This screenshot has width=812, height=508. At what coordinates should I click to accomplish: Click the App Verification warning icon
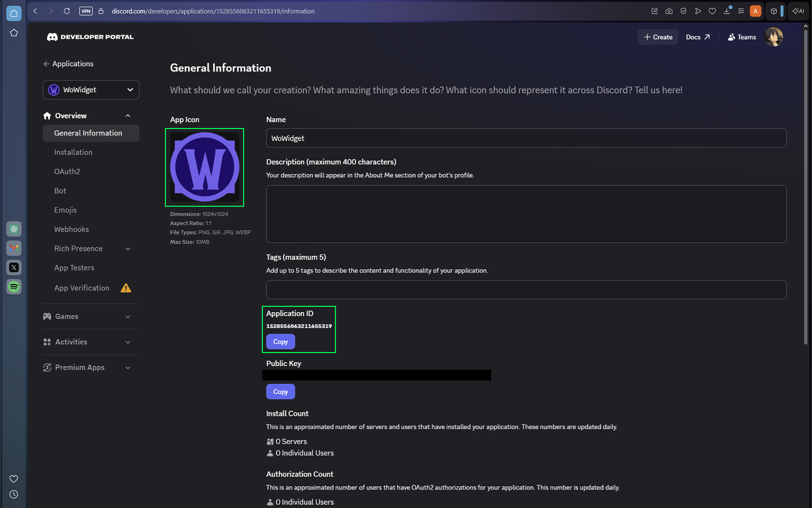(x=126, y=288)
